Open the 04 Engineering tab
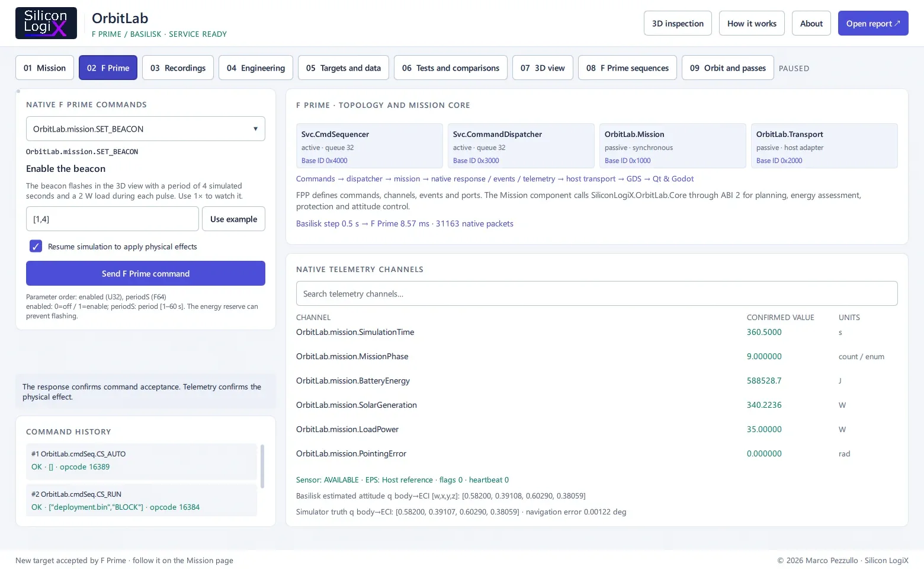924x569 pixels. [x=256, y=68]
